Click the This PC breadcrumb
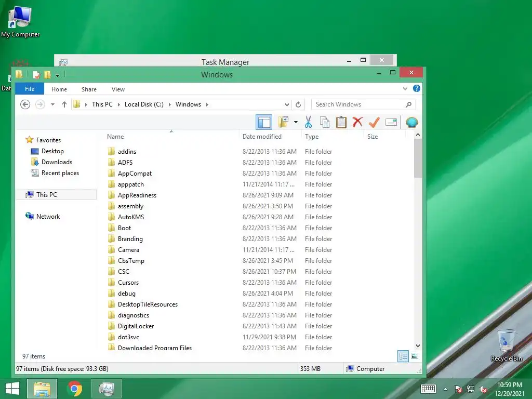Viewport: 532px width, 399px height. [102, 104]
